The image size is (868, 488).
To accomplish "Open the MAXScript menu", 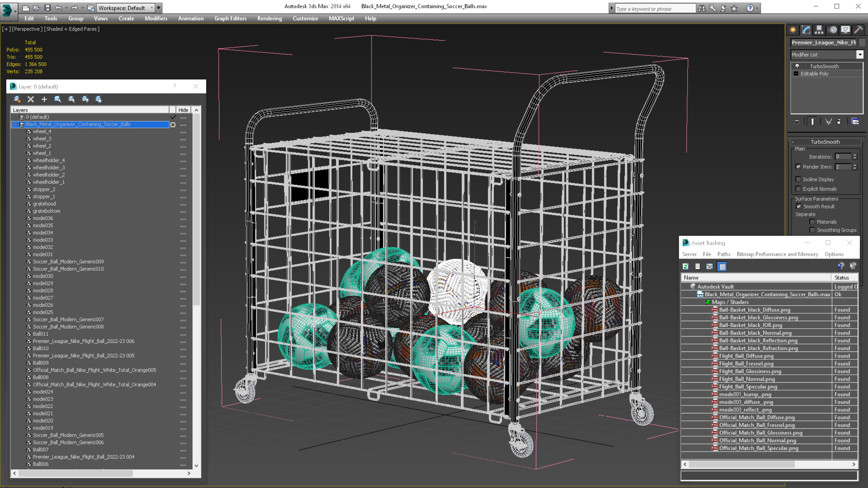I will [x=341, y=18].
